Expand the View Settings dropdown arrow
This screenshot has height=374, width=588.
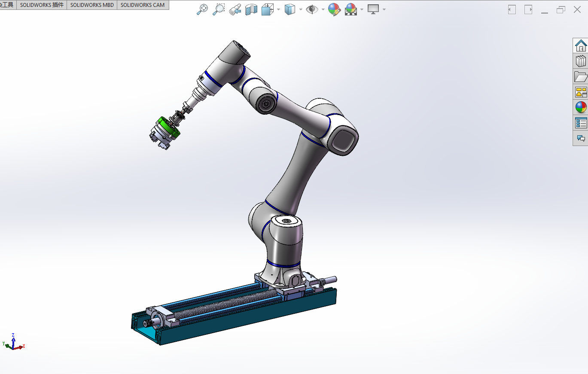click(x=384, y=9)
